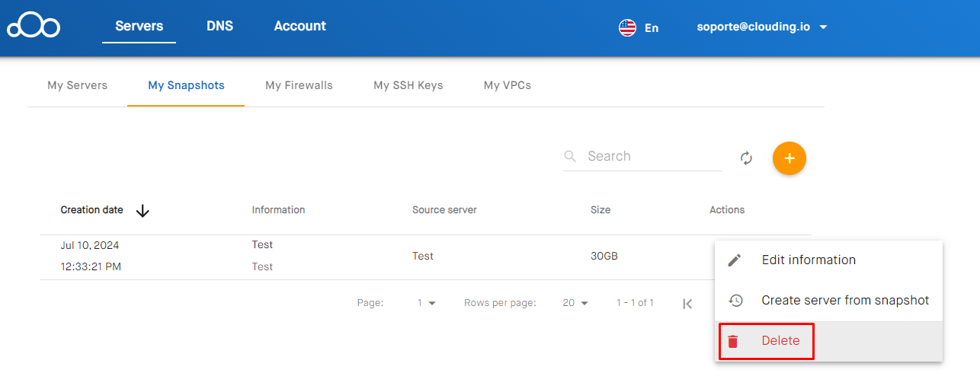Click the orange plus create snapshot button
The image size is (980, 389).
(x=789, y=158)
